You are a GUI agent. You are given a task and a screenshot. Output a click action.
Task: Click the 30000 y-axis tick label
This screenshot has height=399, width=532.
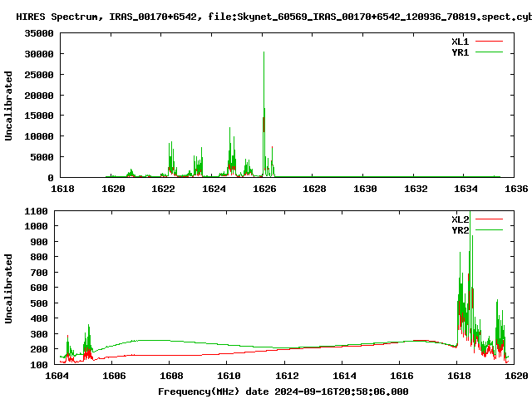click(x=39, y=54)
